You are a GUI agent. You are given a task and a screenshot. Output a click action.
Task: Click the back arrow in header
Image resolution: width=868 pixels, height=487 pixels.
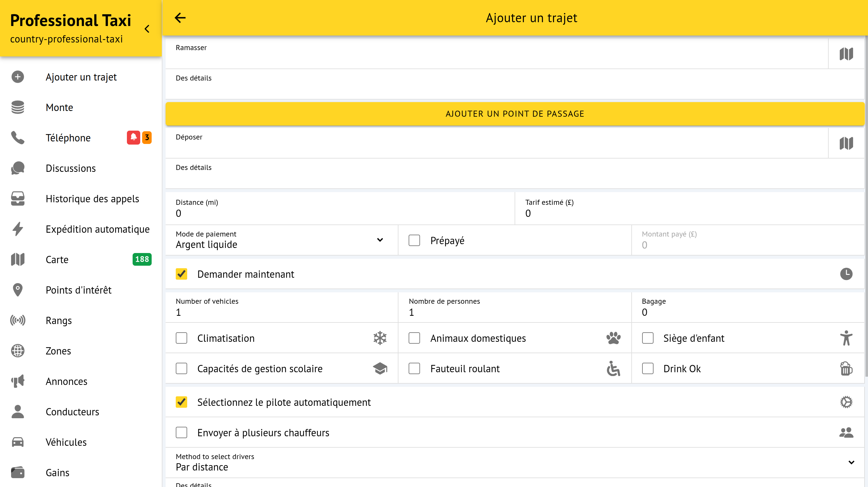point(180,18)
